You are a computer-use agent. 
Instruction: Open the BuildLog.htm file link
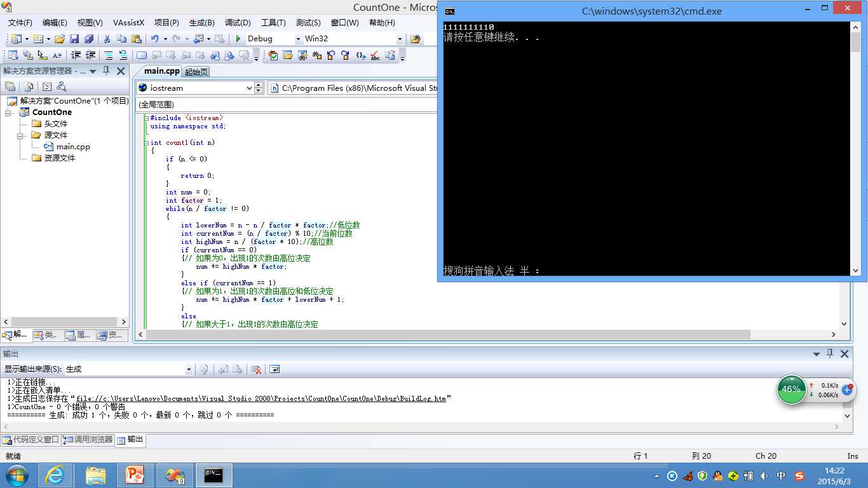pos(261,398)
